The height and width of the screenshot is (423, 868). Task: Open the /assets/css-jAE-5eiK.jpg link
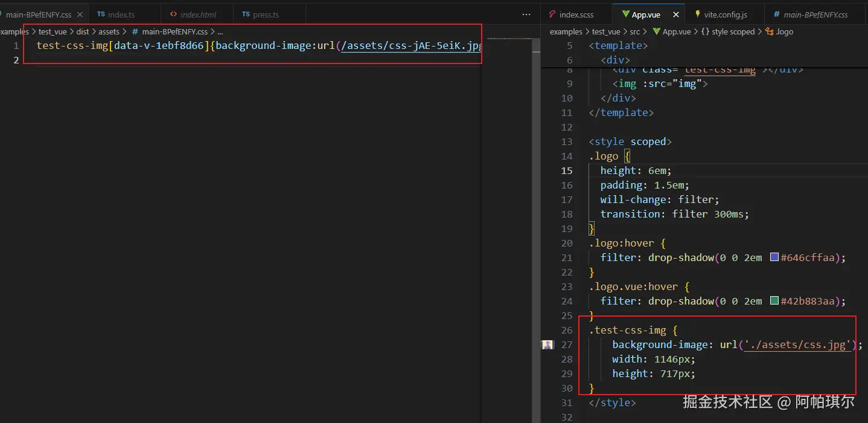coord(411,45)
